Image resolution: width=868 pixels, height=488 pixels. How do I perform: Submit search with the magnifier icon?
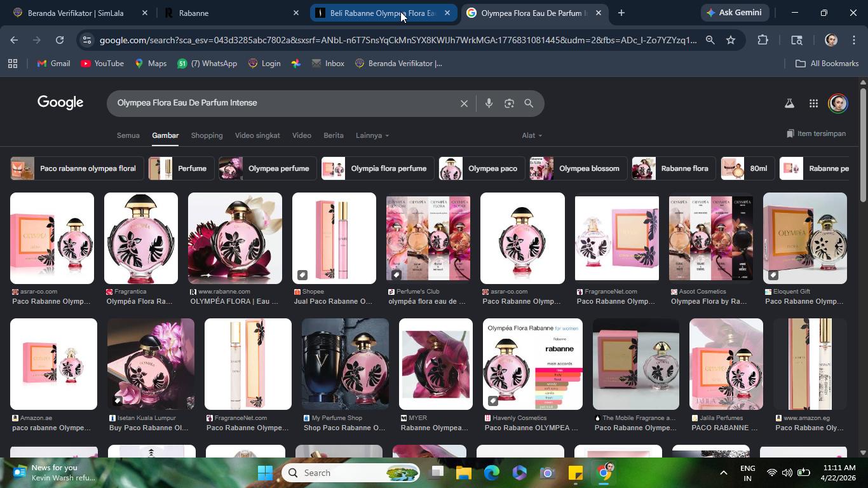(x=529, y=103)
